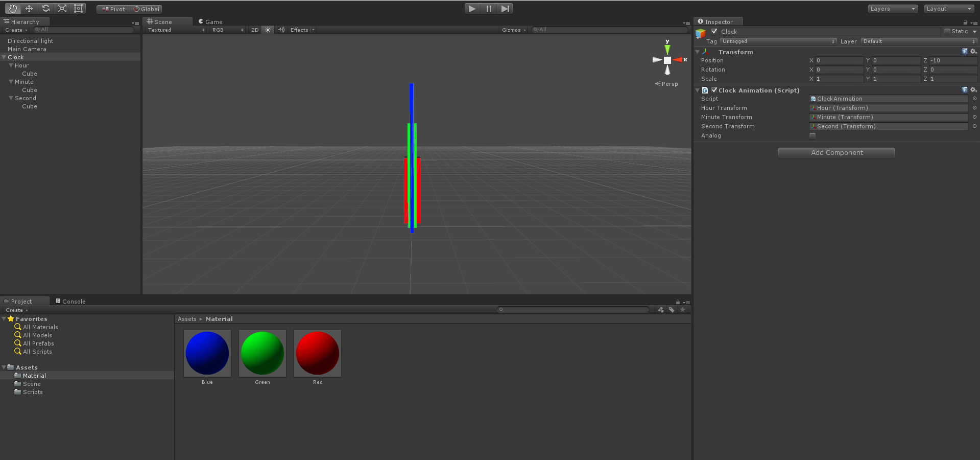Viewport: 980px width, 460px height.
Task: Mute scene audio in the Scene view
Action: pyautogui.click(x=280, y=30)
